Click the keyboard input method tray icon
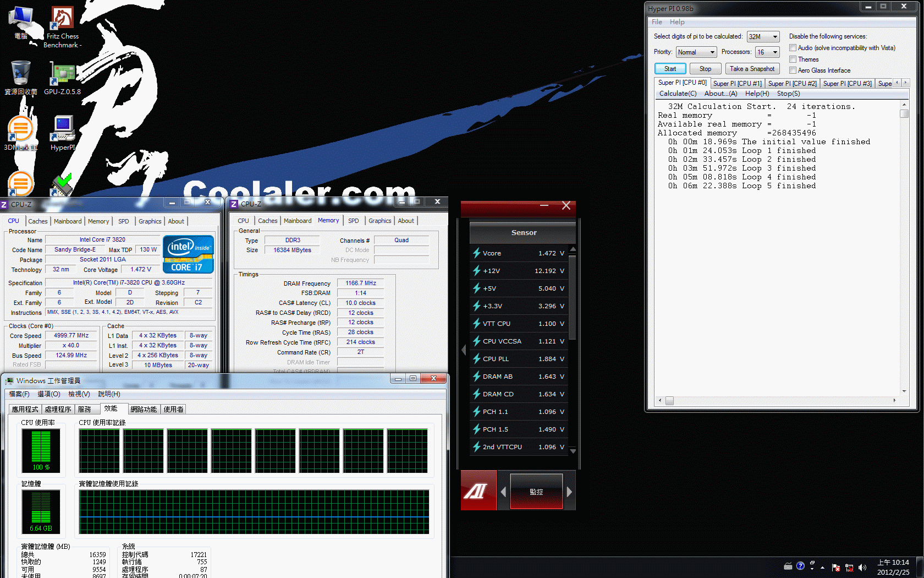 (788, 566)
